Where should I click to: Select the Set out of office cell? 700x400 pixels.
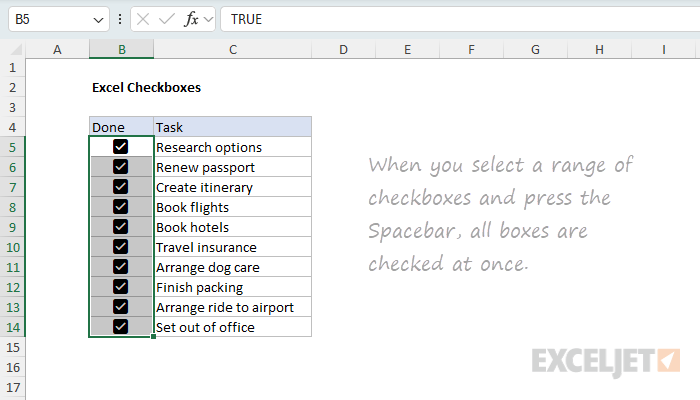click(x=233, y=327)
